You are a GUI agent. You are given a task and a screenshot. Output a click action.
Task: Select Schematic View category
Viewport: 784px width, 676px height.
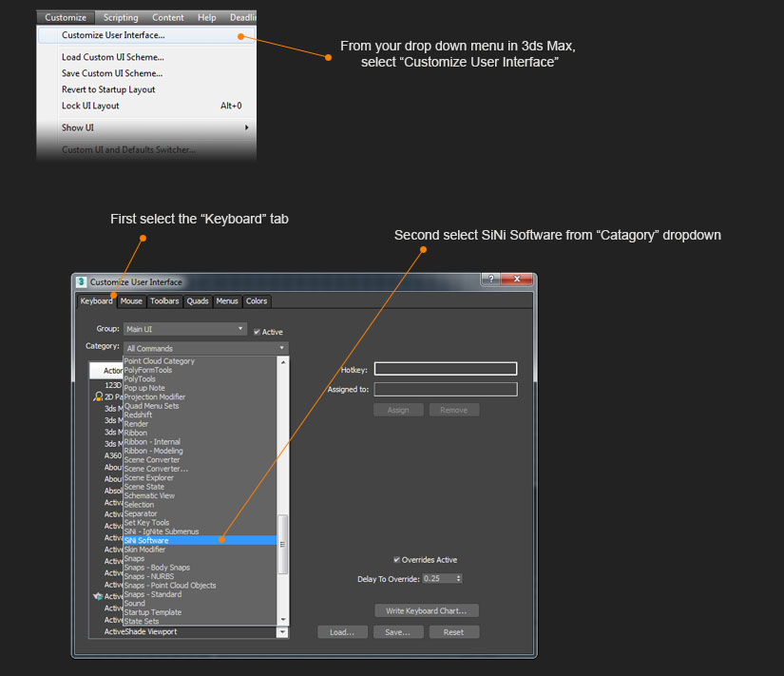200,496
